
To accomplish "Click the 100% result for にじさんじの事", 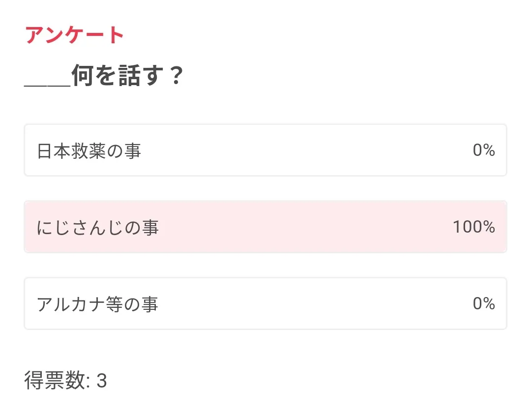I will click(473, 227).
